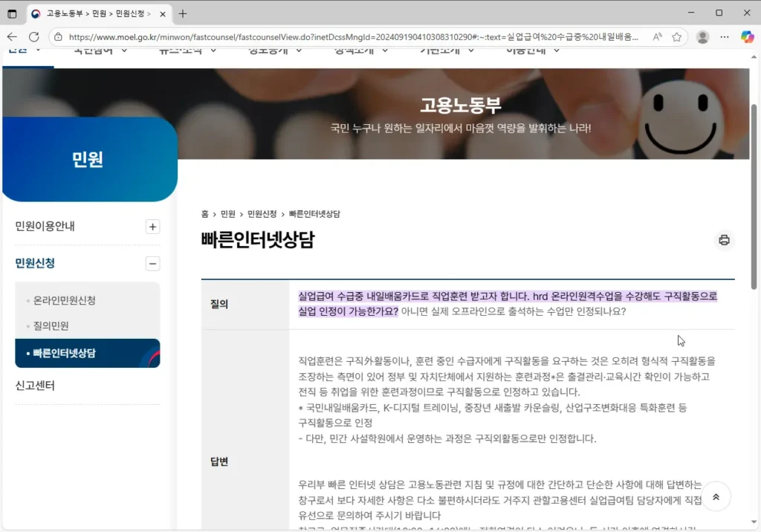761x532 pixels.
Task: Maximize the browser window
Action: click(x=719, y=13)
